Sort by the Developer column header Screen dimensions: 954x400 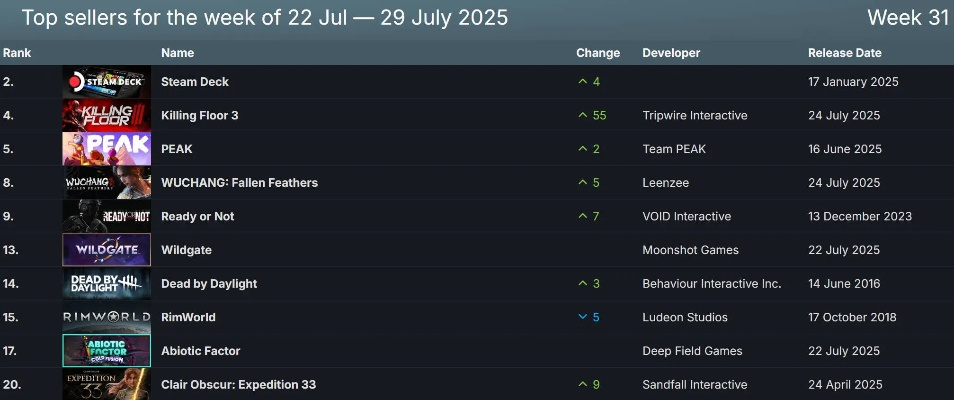[x=671, y=53]
